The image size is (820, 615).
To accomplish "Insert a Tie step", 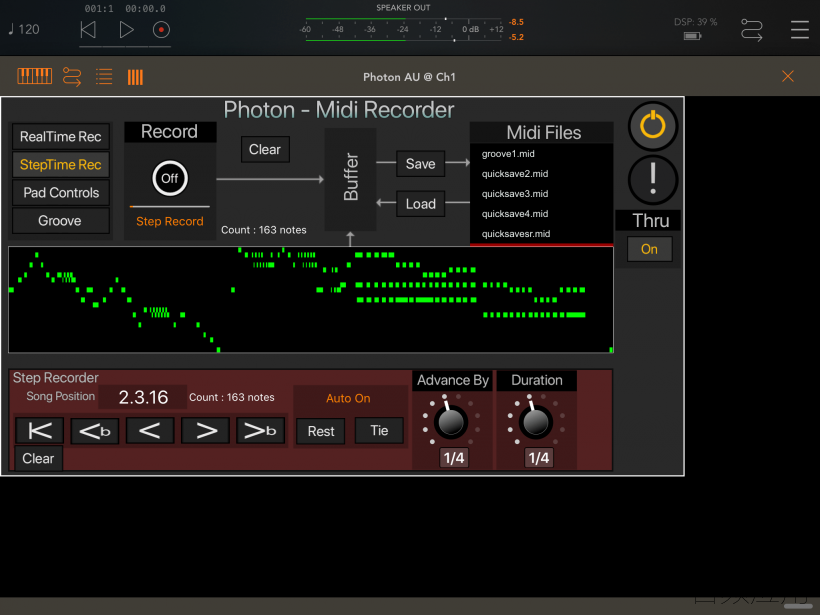I will [379, 431].
